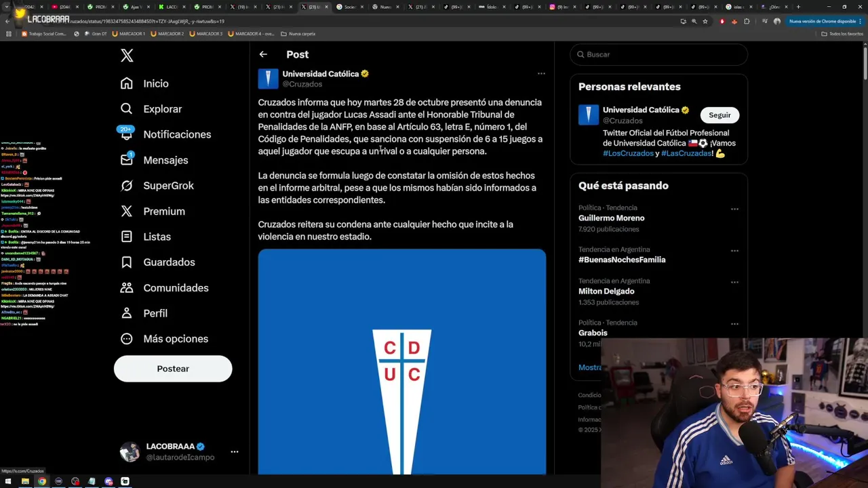
Task: Open options for the Milton Delgado trend
Action: tap(734, 282)
